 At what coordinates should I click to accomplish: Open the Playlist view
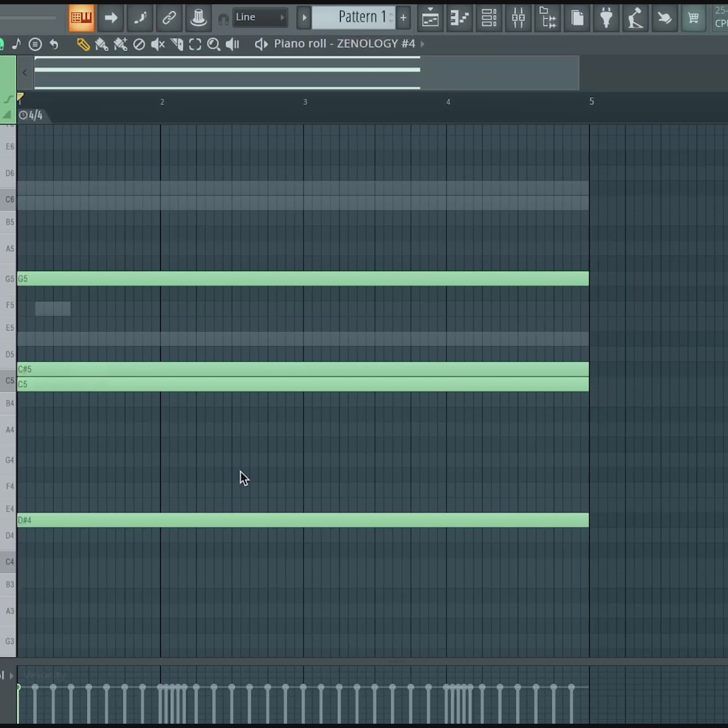coord(430,17)
